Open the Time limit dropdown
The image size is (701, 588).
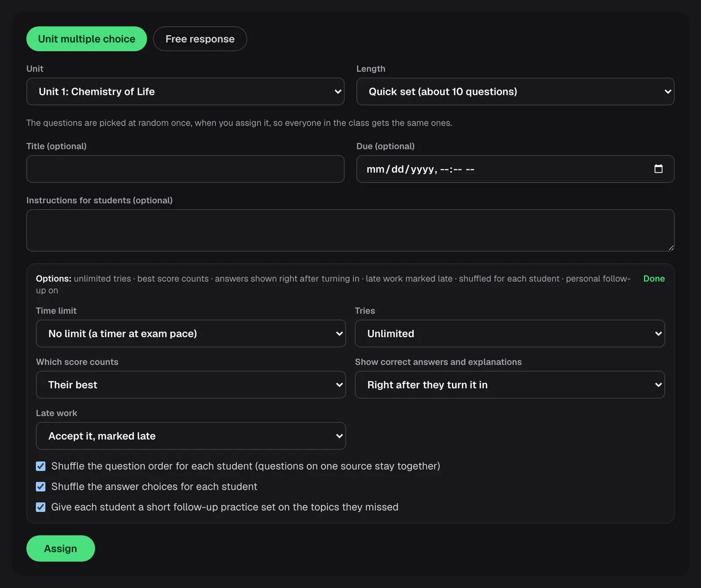(191, 334)
